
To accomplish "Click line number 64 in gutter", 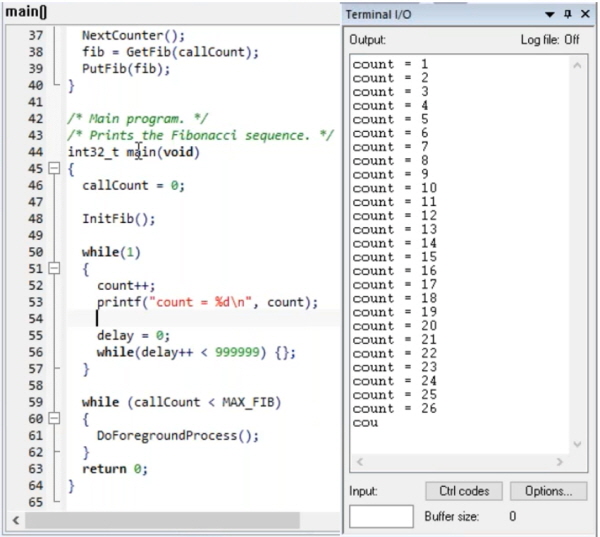I will click(x=36, y=486).
